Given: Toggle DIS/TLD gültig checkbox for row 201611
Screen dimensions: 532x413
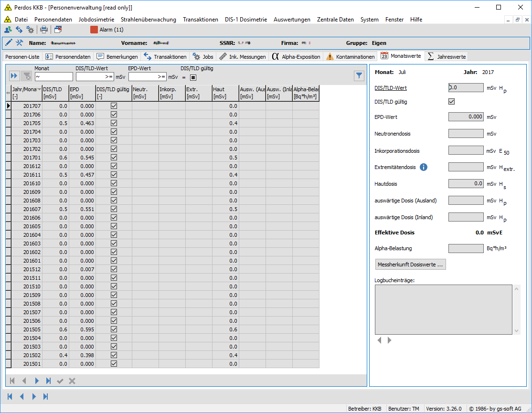Looking at the screenshot, I should 114,175.
